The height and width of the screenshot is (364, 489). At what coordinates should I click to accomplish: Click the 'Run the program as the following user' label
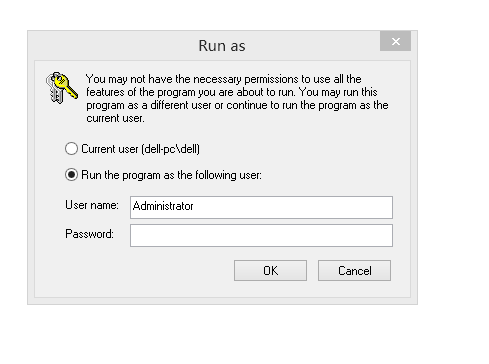tap(171, 175)
